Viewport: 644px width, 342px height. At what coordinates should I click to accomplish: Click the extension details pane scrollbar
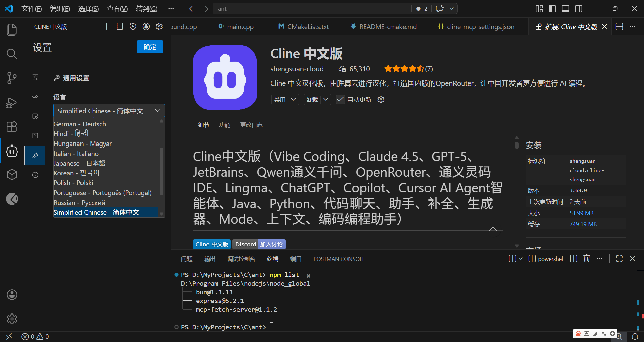(517, 145)
